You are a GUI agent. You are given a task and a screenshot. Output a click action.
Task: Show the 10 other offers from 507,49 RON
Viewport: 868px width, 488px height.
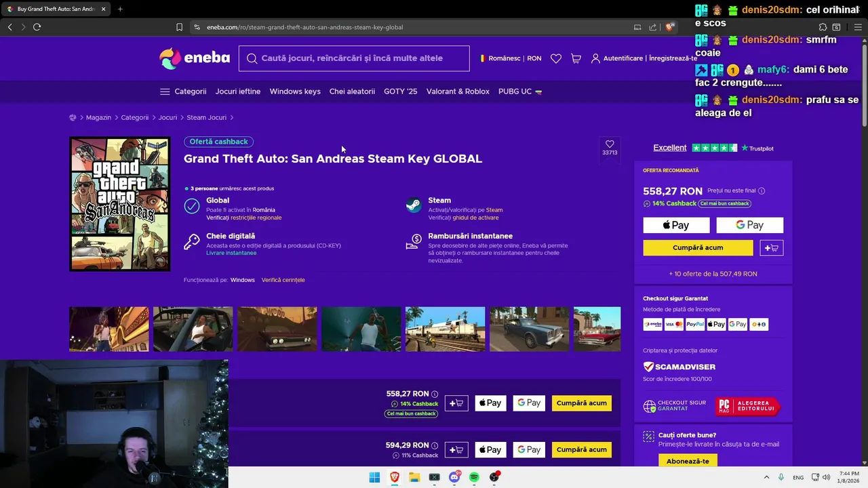click(713, 274)
